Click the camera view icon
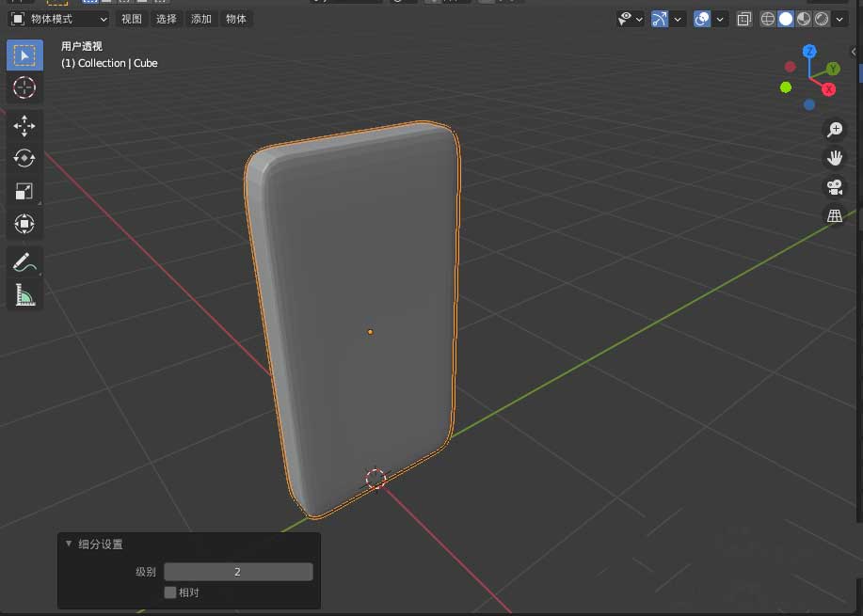This screenshot has width=863, height=616. (x=834, y=186)
